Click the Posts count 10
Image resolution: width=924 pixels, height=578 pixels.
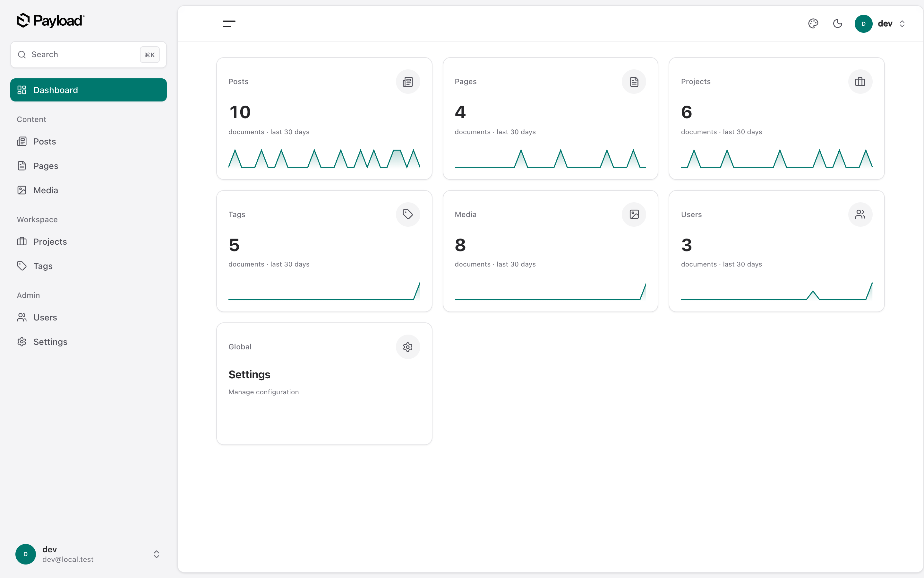coord(240,112)
